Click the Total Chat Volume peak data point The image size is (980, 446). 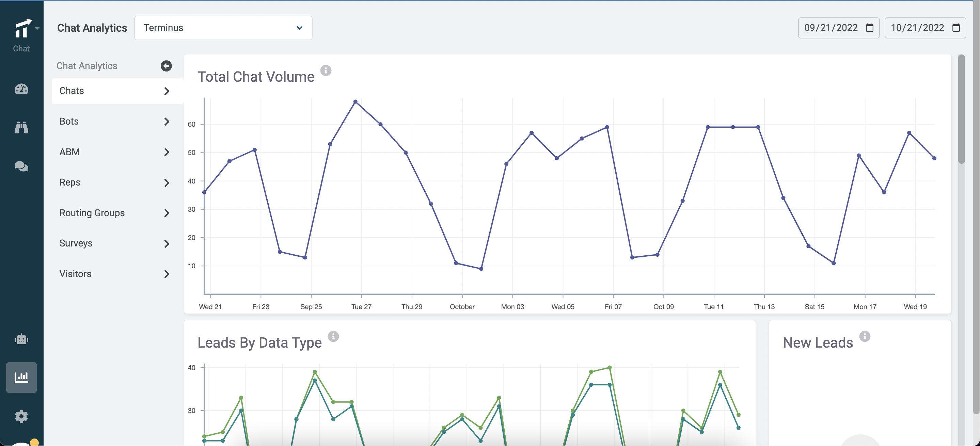click(355, 101)
